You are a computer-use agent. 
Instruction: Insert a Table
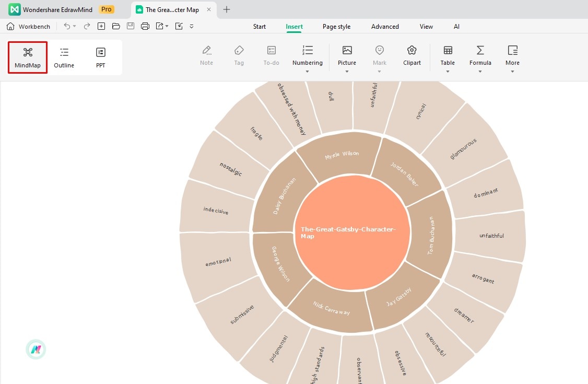448,55
